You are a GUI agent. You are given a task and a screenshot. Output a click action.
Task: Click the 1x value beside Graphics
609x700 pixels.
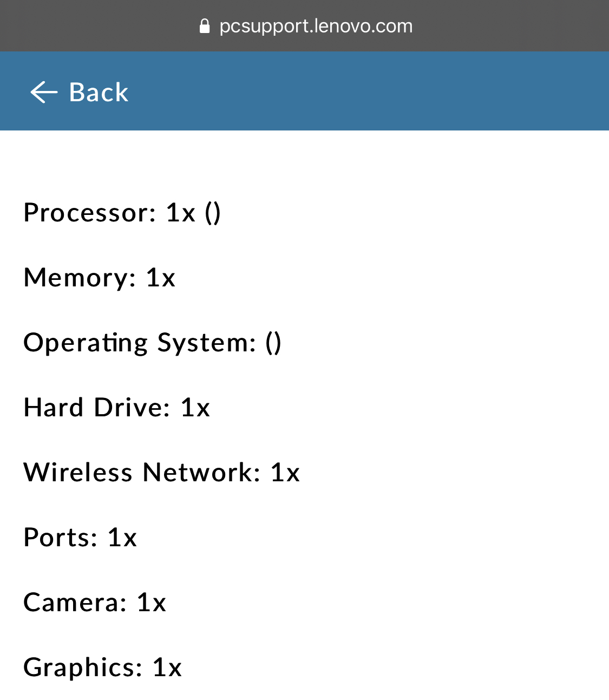(167, 667)
